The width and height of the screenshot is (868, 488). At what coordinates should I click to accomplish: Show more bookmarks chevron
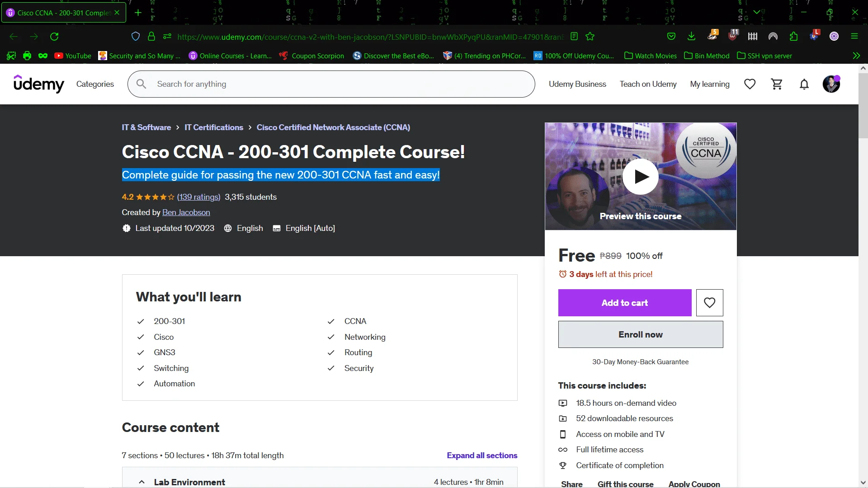856,56
